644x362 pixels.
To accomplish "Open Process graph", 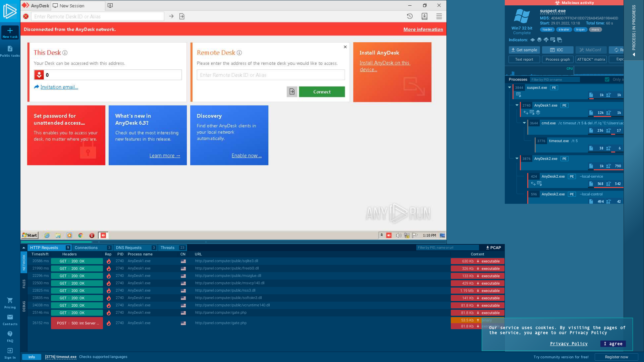I will coord(558,59).
